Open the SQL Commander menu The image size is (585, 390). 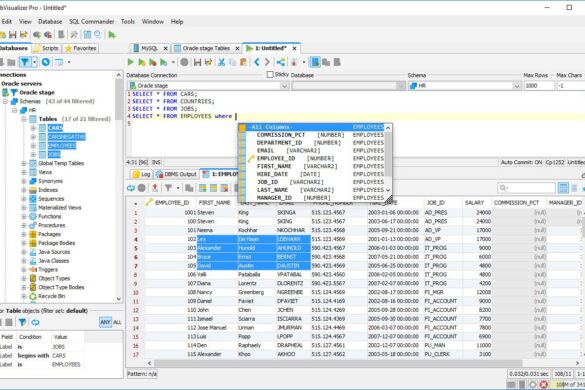(91, 22)
